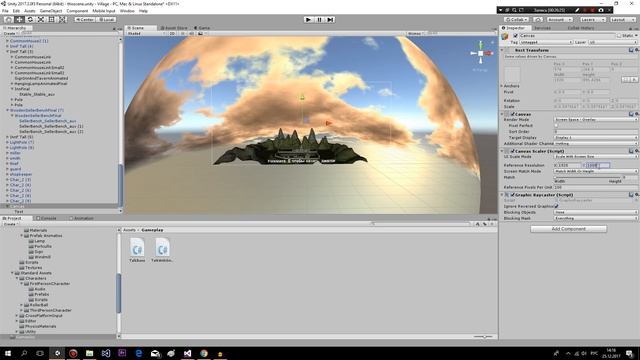Toggle the Canvas component enabled checkbox
The height and width of the screenshot is (360, 640).
pos(513,114)
